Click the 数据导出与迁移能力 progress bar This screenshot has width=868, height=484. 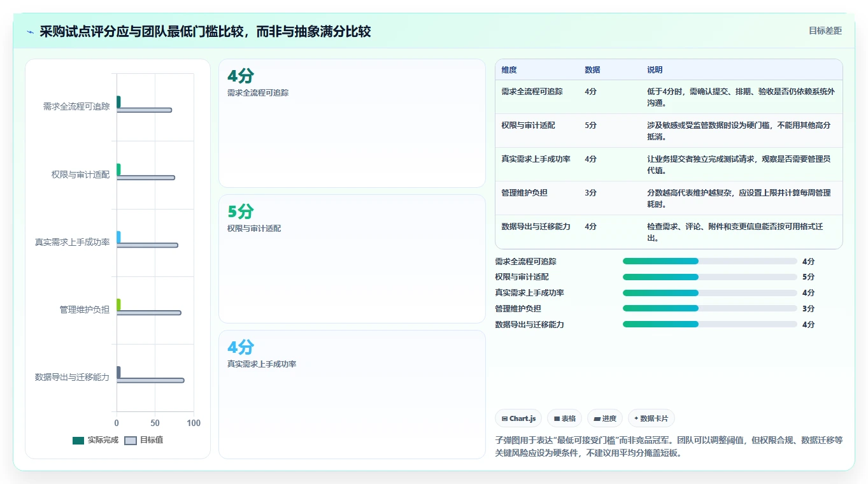710,324
